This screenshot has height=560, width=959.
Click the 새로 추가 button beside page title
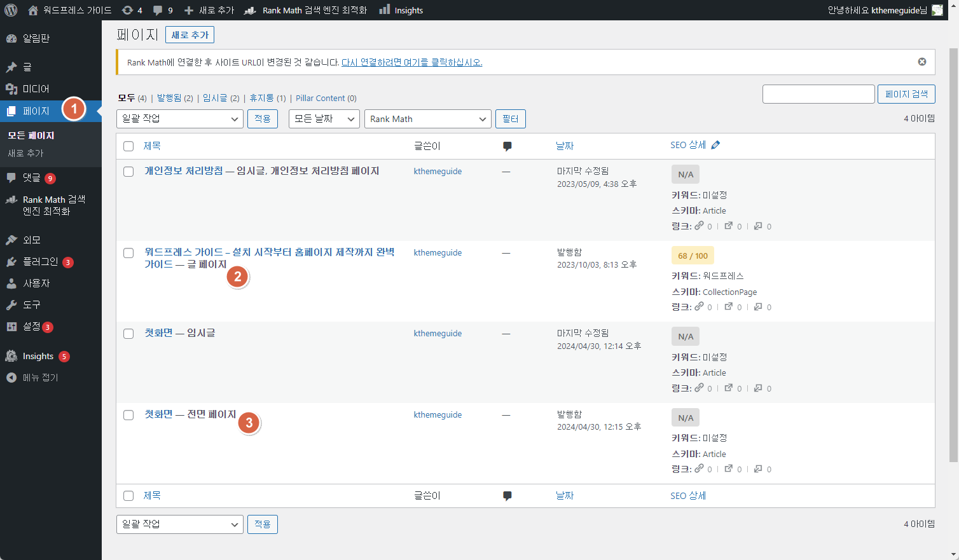coord(190,35)
